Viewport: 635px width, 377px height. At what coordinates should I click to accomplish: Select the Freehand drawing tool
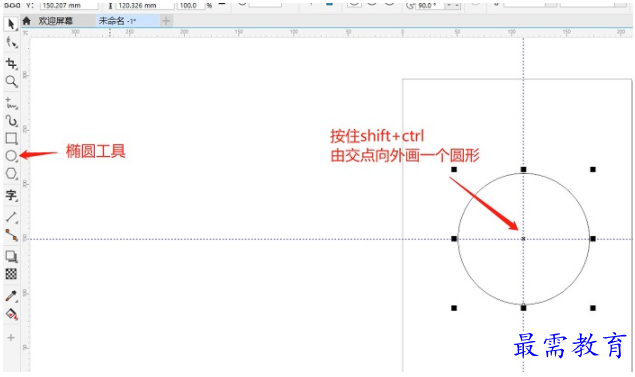11,103
